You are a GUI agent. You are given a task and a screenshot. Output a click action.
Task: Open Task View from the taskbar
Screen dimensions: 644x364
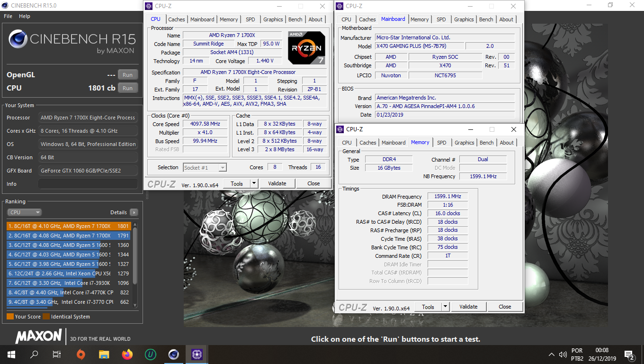pyautogui.click(x=57, y=354)
